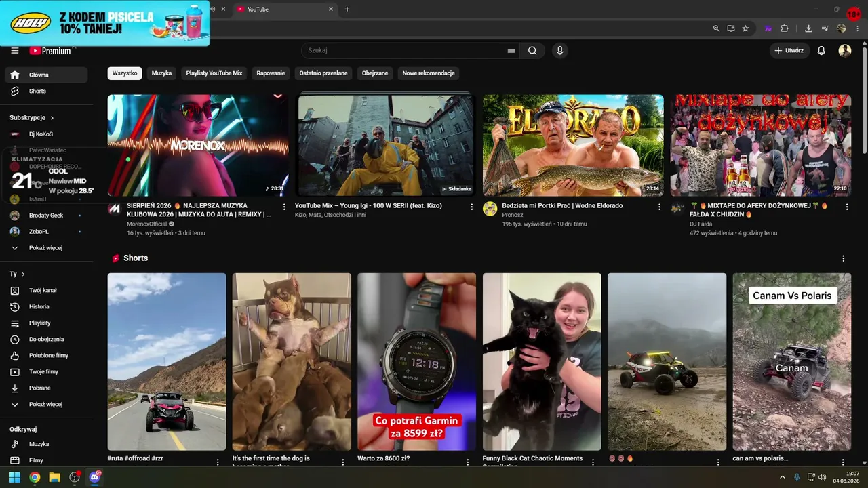
Task: Open File Explorer from the taskbar
Action: 54,477
